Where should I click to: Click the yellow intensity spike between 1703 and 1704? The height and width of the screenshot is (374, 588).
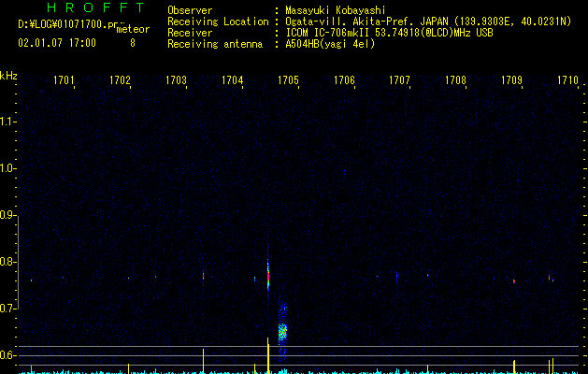pos(203,361)
